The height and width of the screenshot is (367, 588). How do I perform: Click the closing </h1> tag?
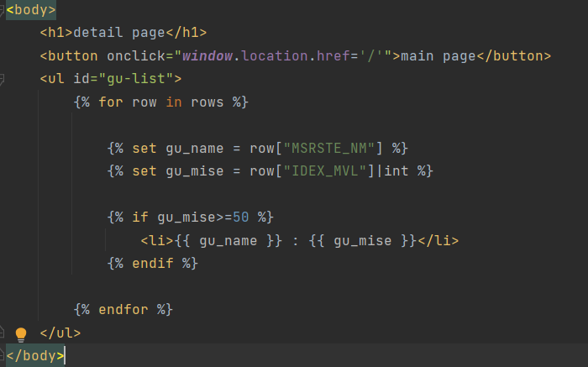[186, 33]
